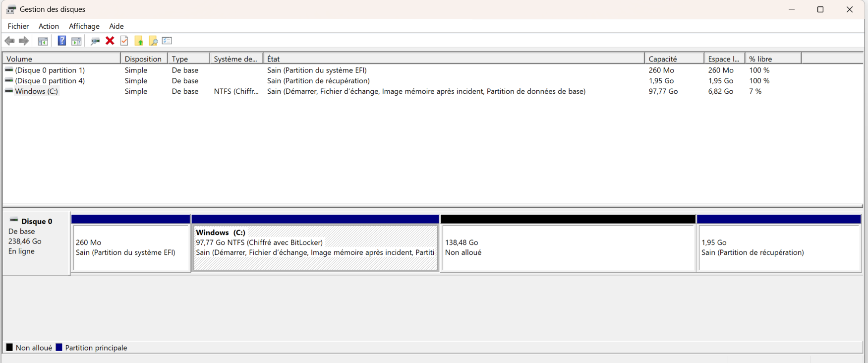The height and width of the screenshot is (363, 868).
Task: Open the Action menu
Action: pos(49,26)
